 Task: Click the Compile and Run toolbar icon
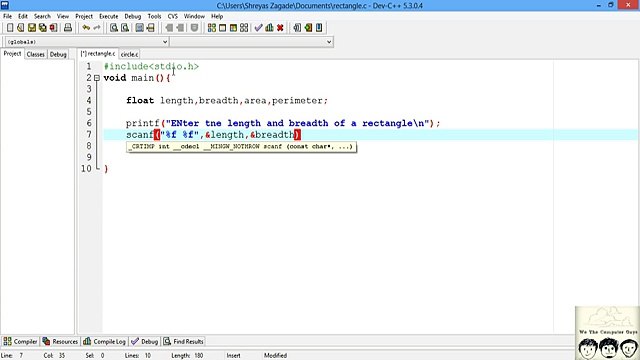point(233,28)
